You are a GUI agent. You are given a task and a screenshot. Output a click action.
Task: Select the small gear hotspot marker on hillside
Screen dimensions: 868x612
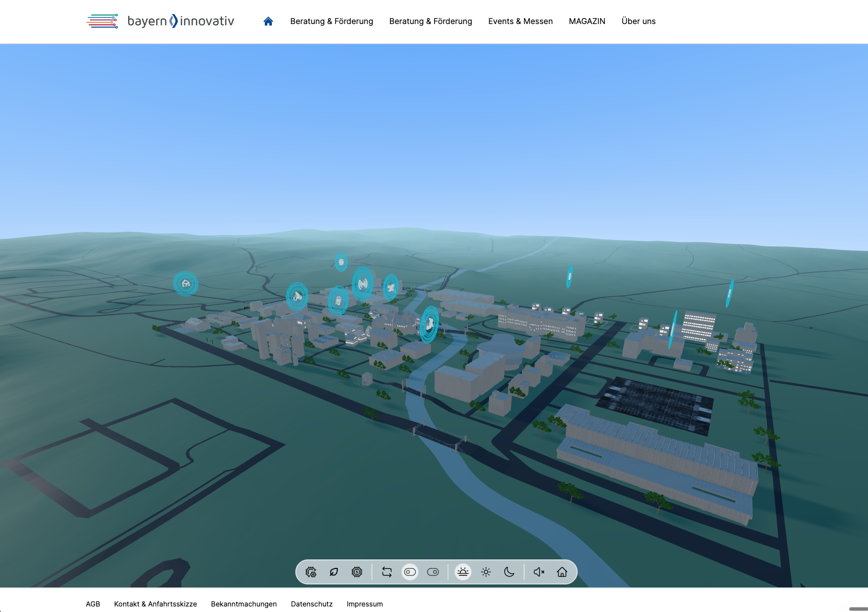341,262
